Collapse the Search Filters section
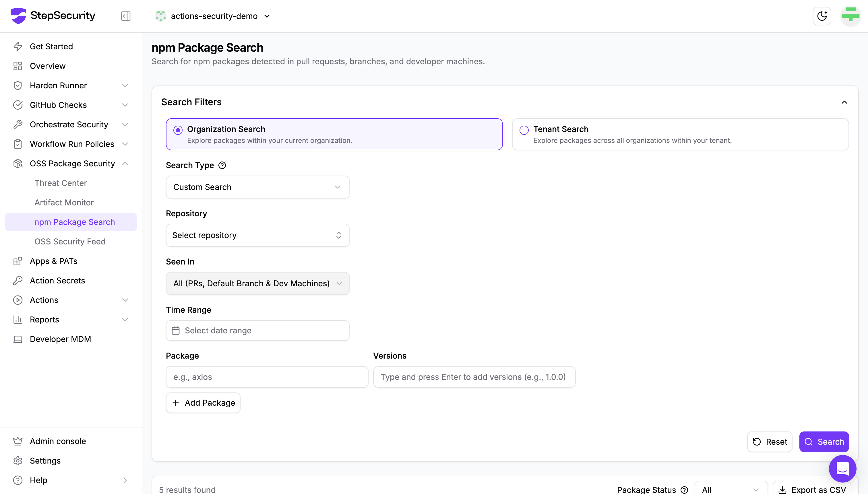This screenshot has width=868, height=494. (x=844, y=102)
